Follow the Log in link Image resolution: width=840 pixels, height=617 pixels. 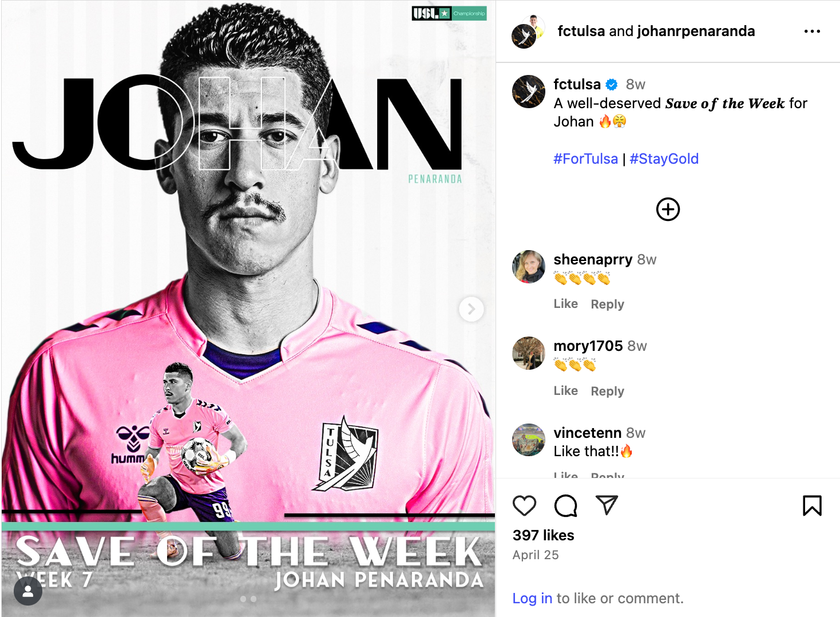532,598
